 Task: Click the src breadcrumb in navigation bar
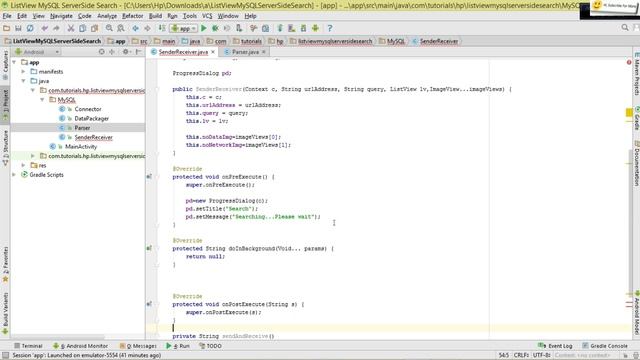click(x=140, y=41)
